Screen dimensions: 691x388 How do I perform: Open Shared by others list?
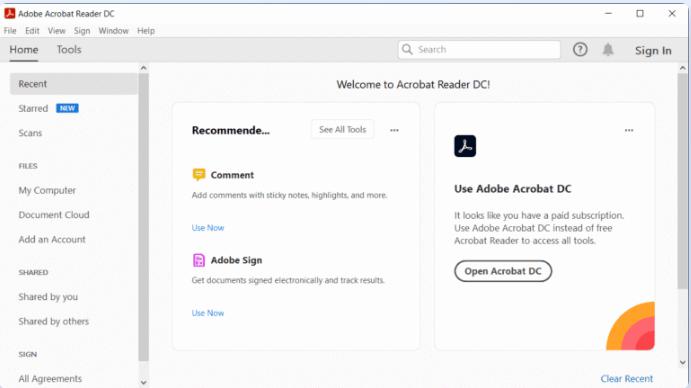(53, 321)
